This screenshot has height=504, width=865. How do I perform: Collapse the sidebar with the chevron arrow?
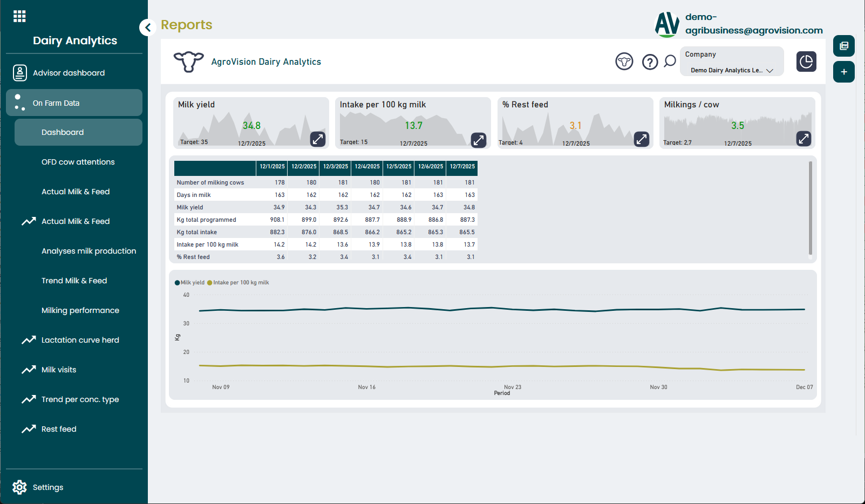(x=147, y=27)
